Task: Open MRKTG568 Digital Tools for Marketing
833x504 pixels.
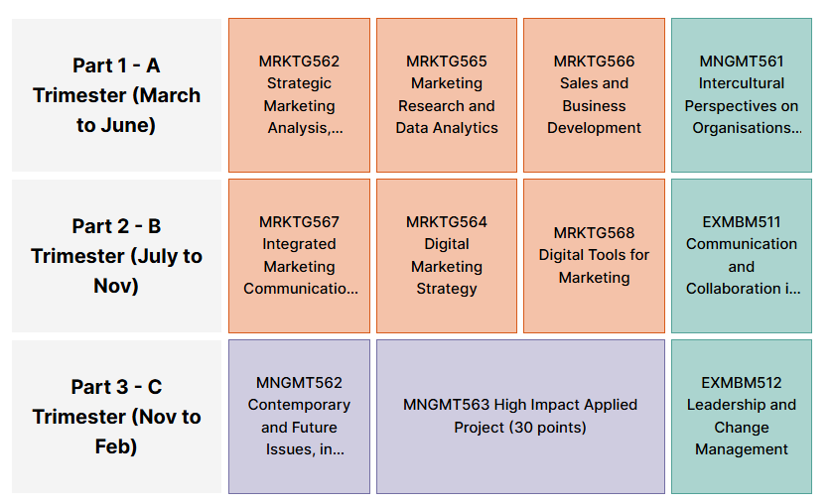Action: tap(594, 255)
